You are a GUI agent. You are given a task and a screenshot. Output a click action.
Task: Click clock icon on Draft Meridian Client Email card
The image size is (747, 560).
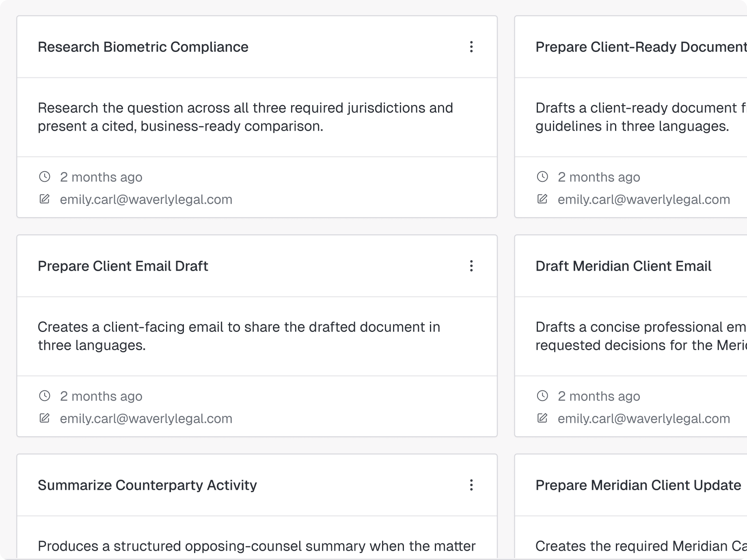pyautogui.click(x=542, y=396)
